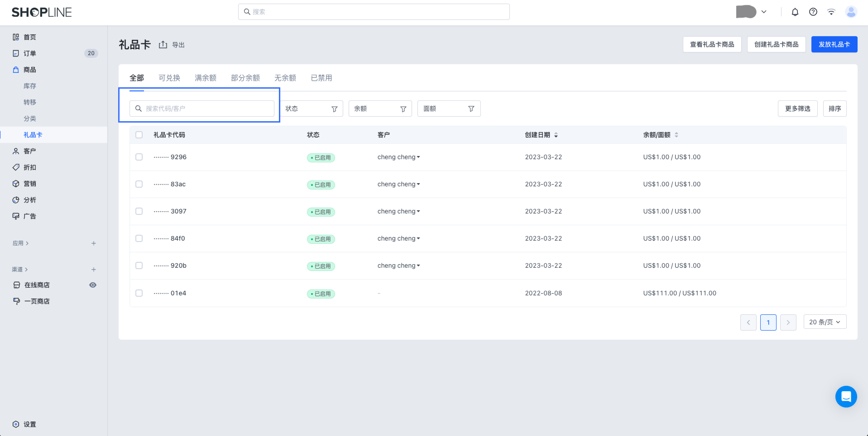The width and height of the screenshot is (868, 436).
Task: Toggle online store preview eye icon
Action: (x=93, y=285)
